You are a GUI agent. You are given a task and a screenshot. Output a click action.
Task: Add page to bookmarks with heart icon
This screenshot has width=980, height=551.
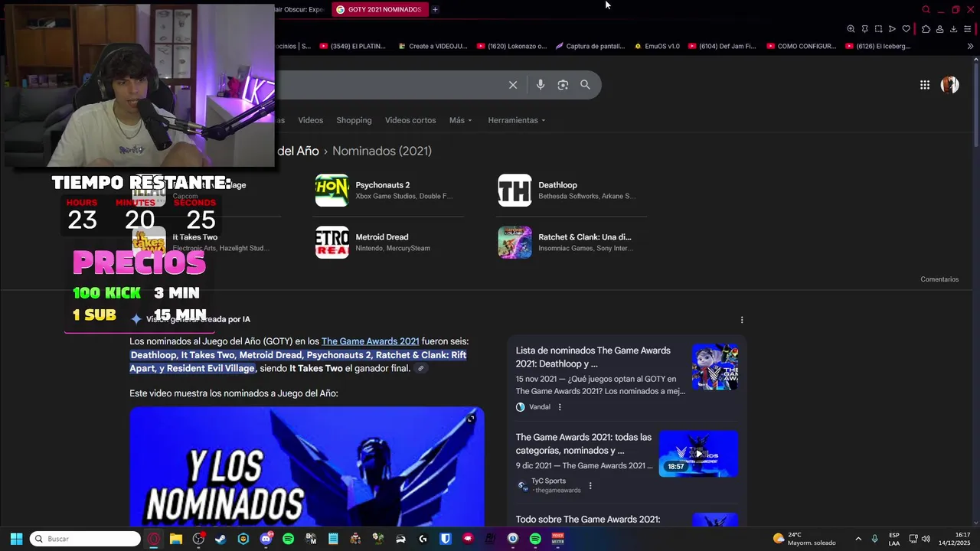pyautogui.click(x=906, y=29)
